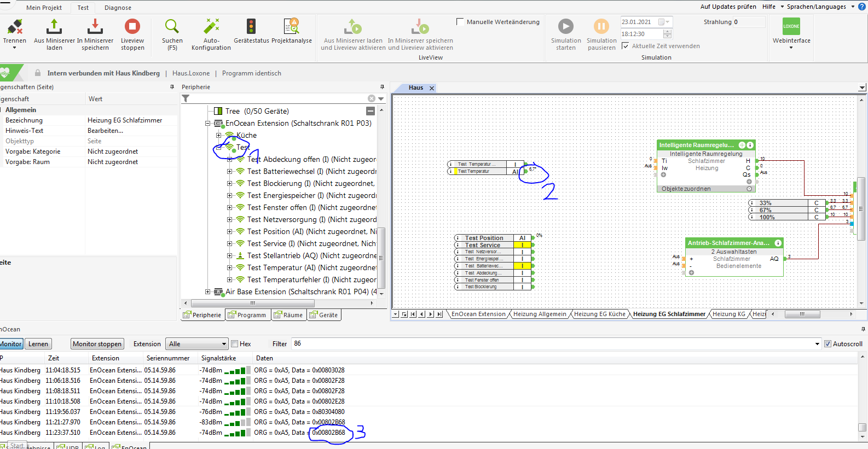Click In Miniserver speichern icon

(x=95, y=27)
